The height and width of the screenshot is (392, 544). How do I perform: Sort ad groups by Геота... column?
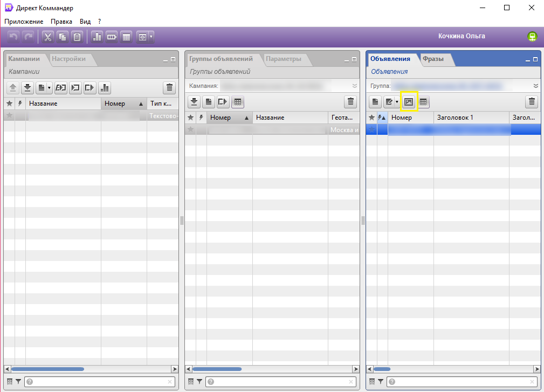click(343, 118)
